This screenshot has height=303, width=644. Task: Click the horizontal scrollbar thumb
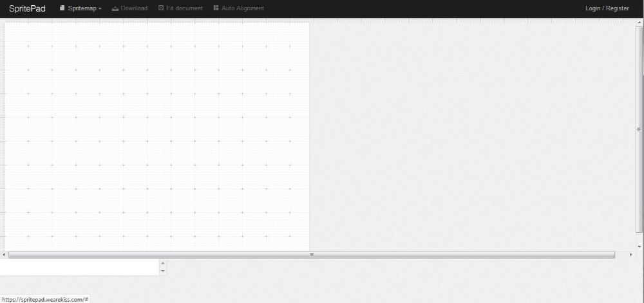point(312,255)
